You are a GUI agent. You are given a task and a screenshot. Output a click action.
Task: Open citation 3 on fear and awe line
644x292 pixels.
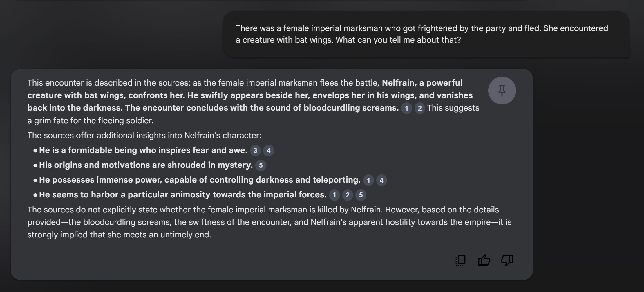pos(255,150)
